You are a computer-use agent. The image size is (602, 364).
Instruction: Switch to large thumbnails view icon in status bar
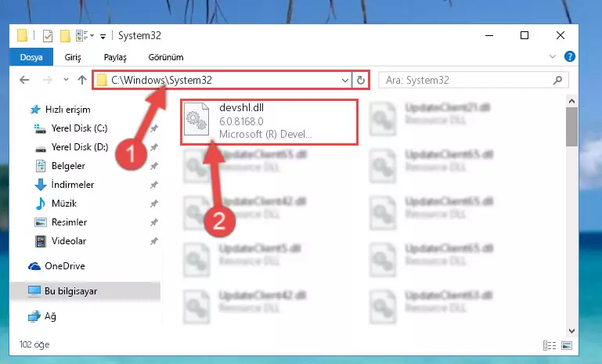(567, 345)
